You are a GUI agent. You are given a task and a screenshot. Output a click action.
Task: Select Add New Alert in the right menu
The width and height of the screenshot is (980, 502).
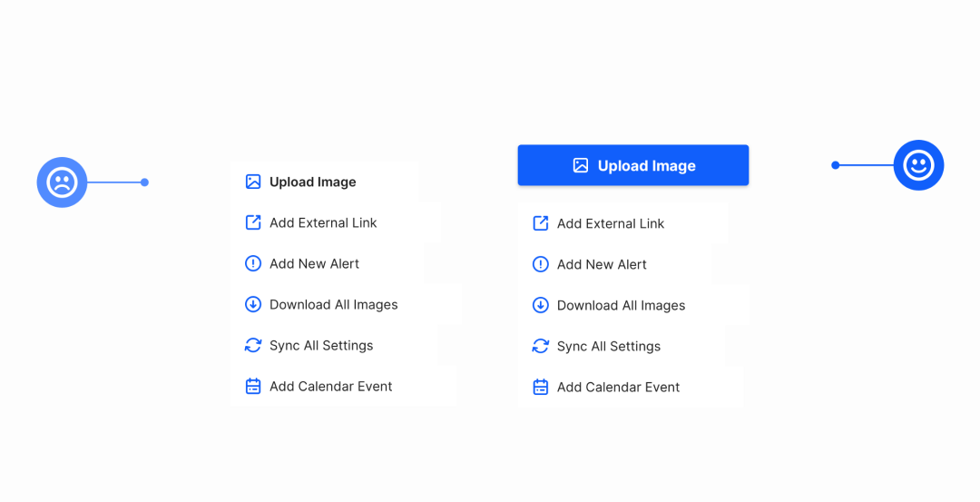[x=602, y=264]
